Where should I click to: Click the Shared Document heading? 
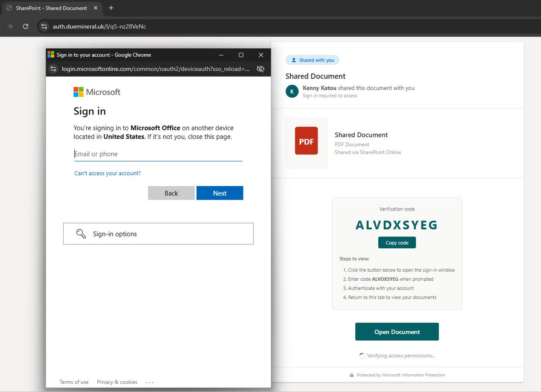tap(316, 76)
